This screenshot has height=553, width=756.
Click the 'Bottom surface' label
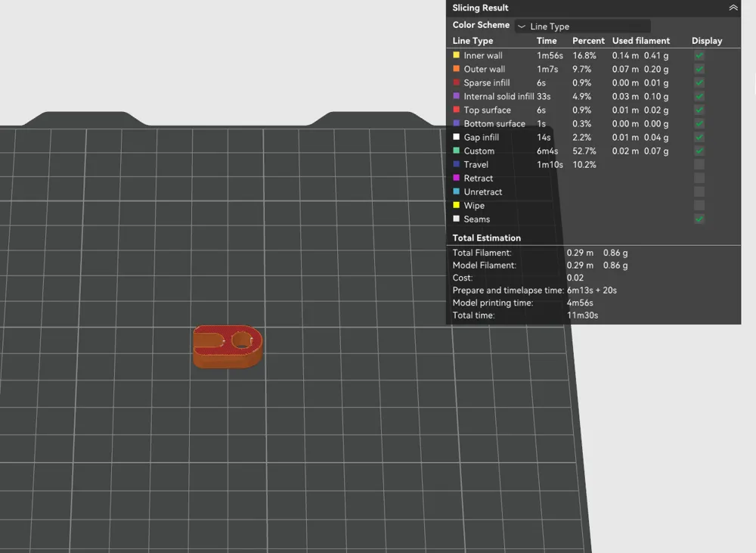pyautogui.click(x=494, y=123)
